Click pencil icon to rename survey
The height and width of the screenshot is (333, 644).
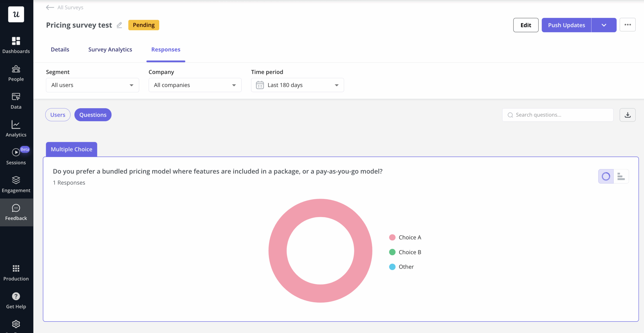119,25
